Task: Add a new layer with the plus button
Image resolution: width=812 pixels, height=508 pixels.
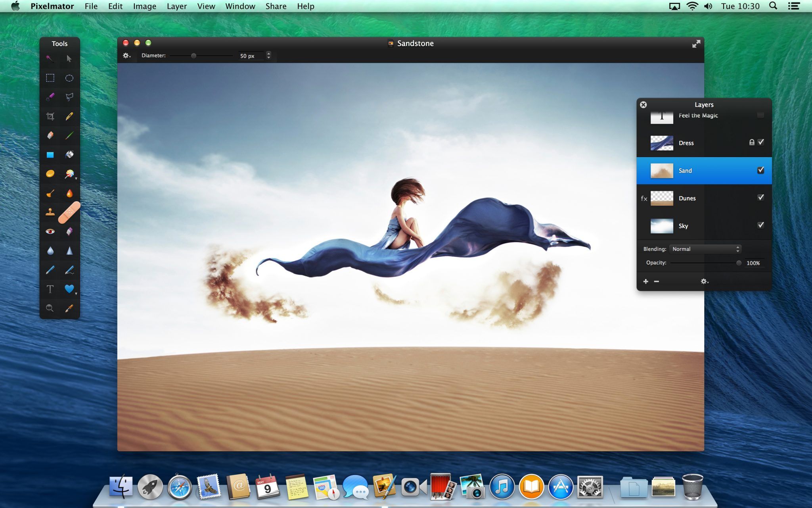Action: point(646,281)
